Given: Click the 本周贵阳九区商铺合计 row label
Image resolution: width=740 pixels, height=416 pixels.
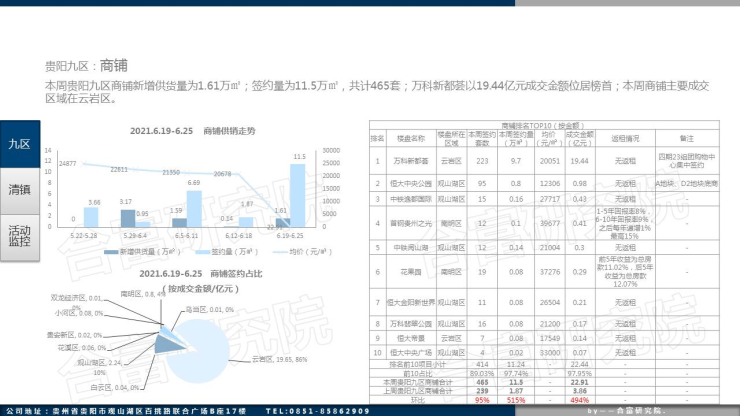Looking at the screenshot, I should tap(419, 382).
